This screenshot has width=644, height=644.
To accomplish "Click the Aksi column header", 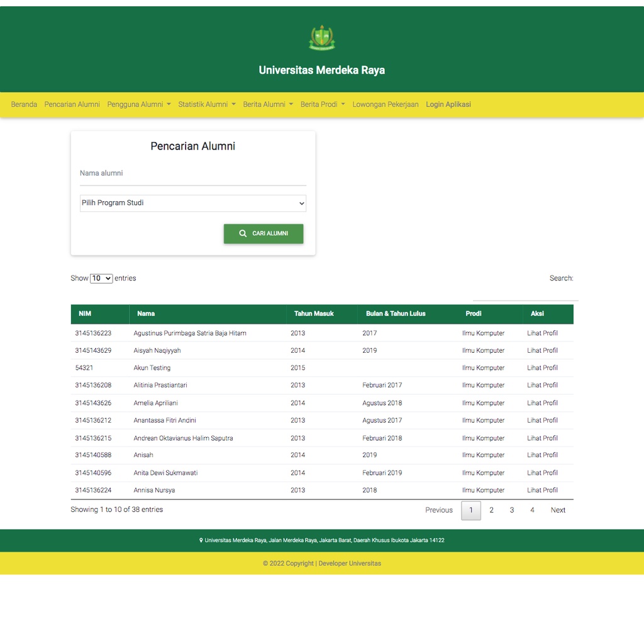I will 548,314.
